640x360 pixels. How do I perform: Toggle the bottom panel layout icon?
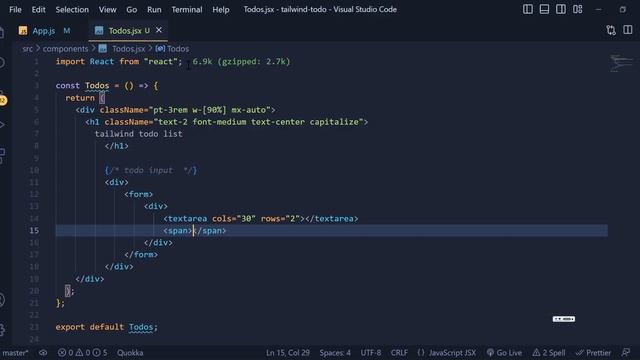[x=544, y=9]
